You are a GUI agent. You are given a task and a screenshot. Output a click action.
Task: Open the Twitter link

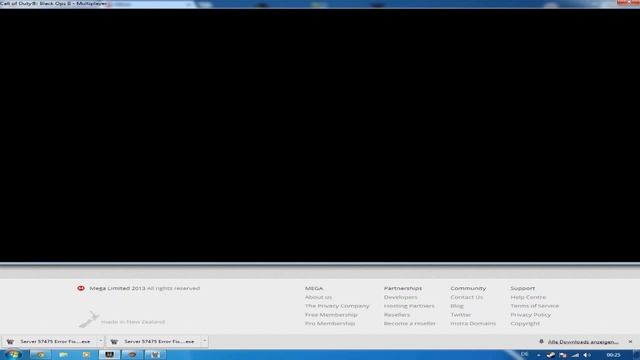tap(461, 315)
